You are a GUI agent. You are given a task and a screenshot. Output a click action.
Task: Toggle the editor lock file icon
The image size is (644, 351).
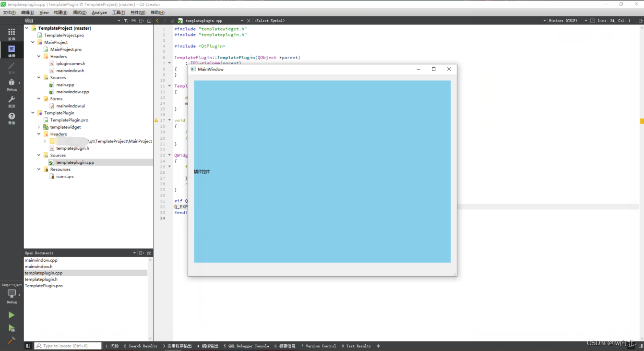point(172,21)
